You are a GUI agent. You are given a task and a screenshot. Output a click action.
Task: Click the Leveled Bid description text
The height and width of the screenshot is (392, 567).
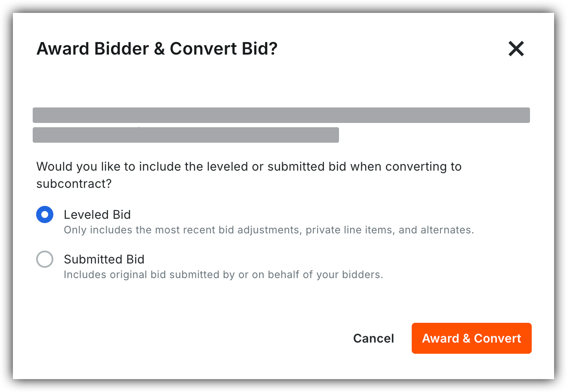pos(268,230)
